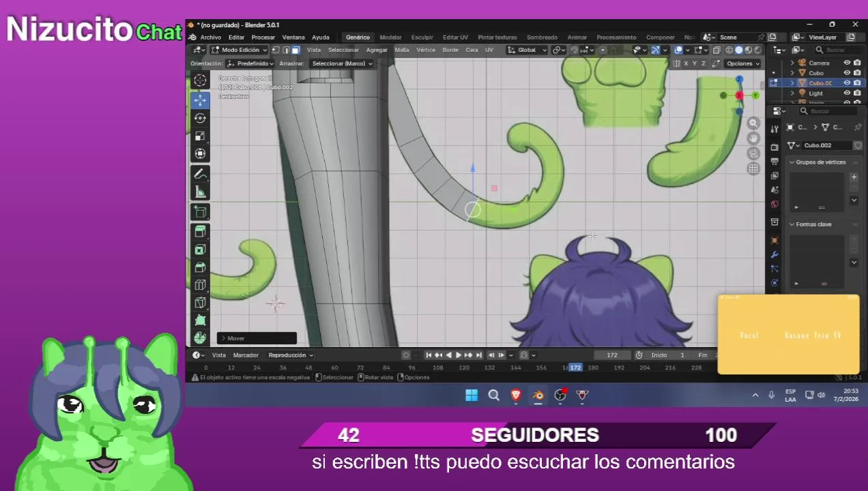
Task: Open Orientación Predefinido dropdown
Action: point(250,63)
